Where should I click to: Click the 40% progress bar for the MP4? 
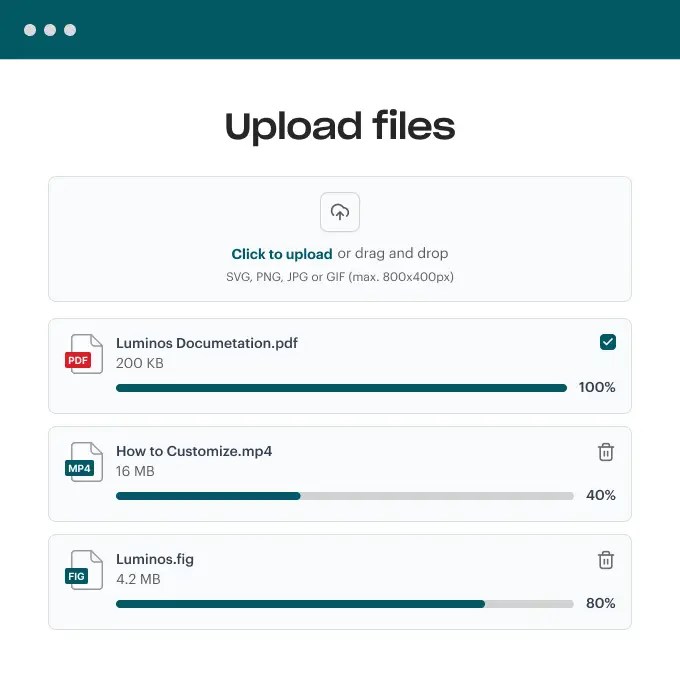[345, 496]
